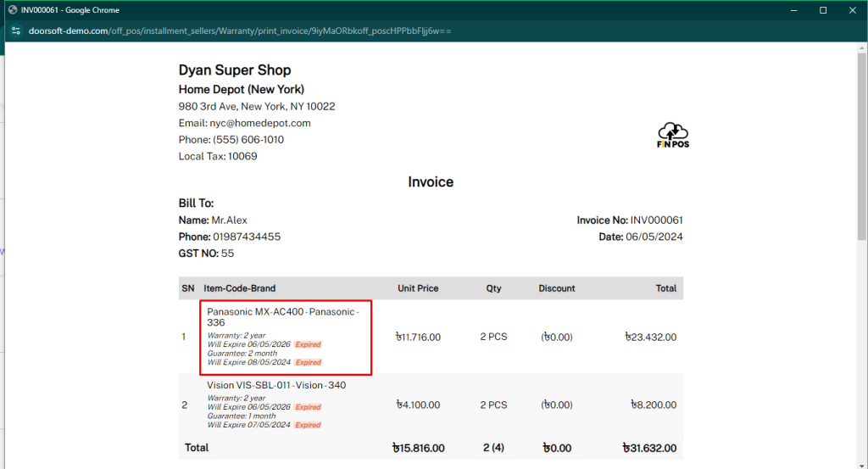
Task: Minimize the INV000061 Chrome window
Action: point(793,10)
